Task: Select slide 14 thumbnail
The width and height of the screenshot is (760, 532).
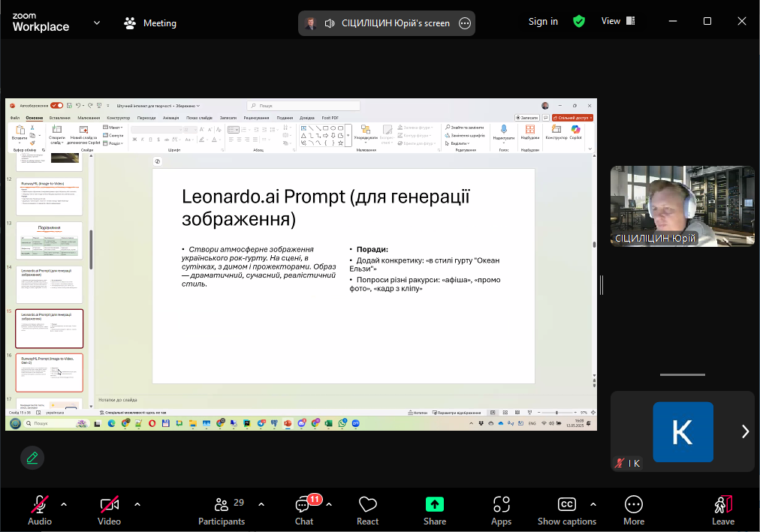Action: [50, 284]
